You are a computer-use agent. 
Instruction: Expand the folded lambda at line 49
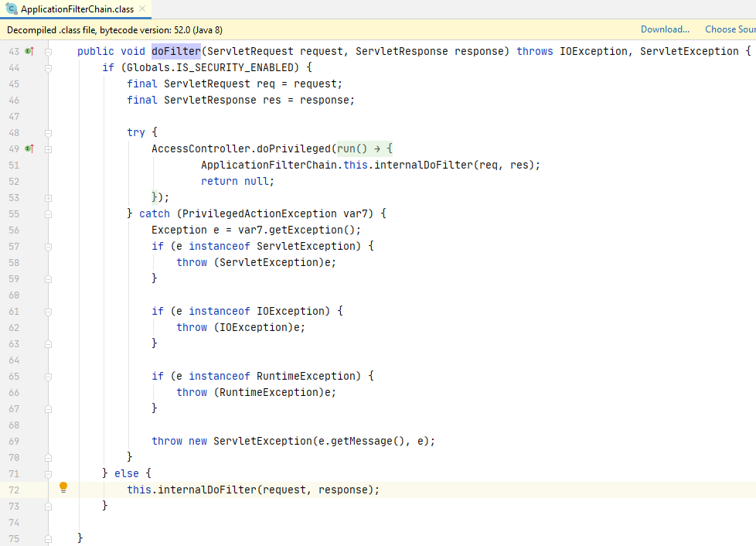click(x=48, y=149)
